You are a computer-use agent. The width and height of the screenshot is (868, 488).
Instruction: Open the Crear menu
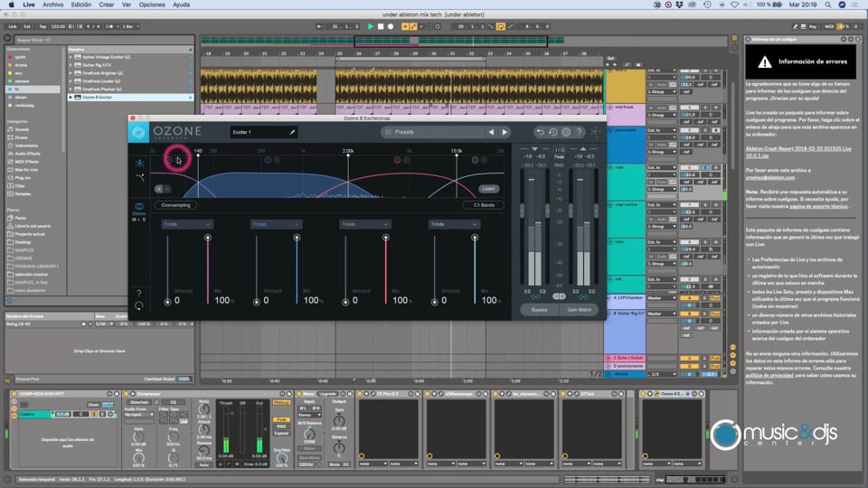(x=107, y=5)
